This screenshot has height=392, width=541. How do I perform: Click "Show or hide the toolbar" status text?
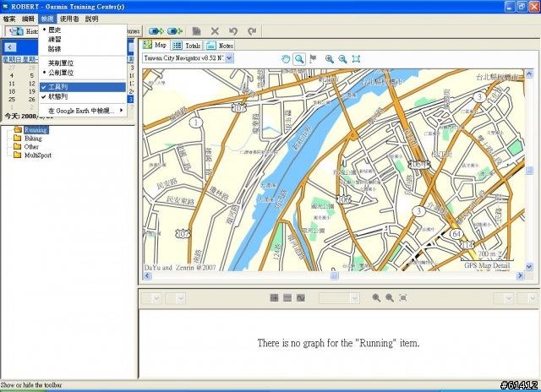click(31, 385)
